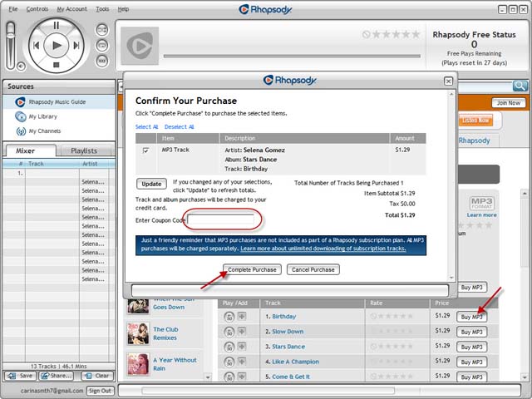Screen dimensions: 532x399
Task: Open the My Channels source
Action: [x=43, y=131]
